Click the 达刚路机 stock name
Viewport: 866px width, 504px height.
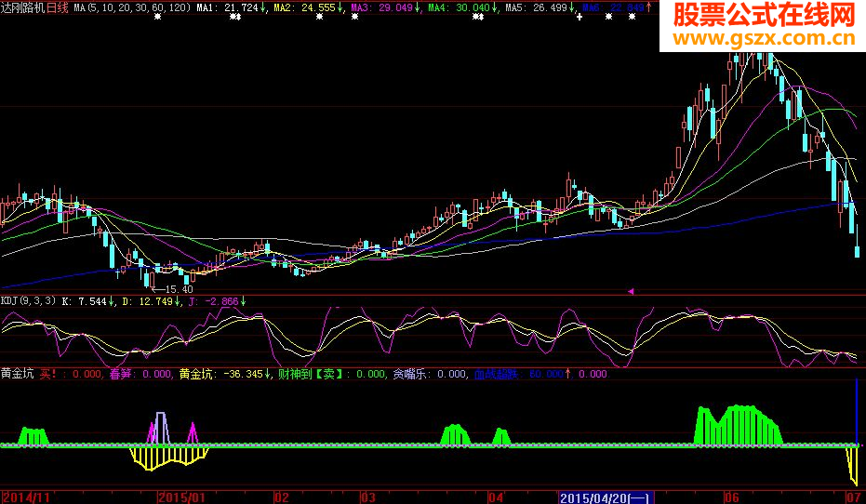tap(23, 7)
